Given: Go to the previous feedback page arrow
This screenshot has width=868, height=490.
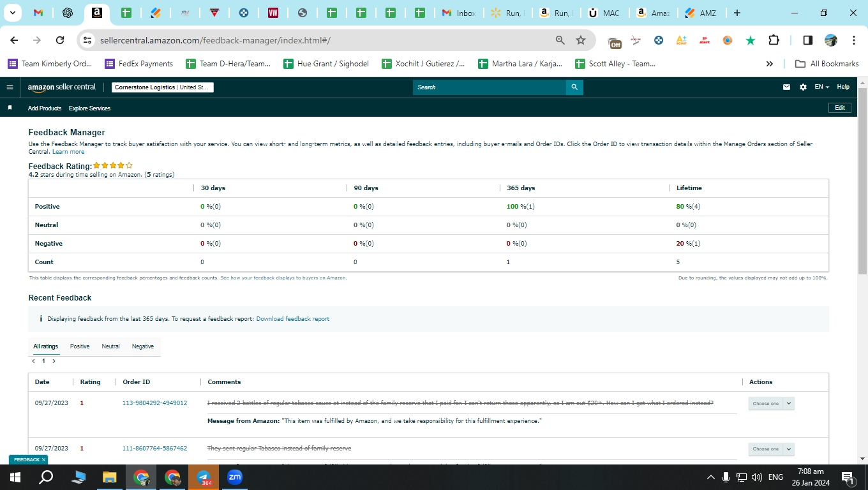Looking at the screenshot, I should pyautogui.click(x=33, y=361).
